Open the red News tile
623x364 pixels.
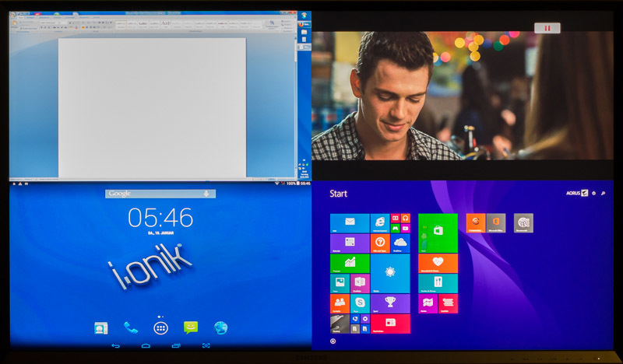pyautogui.click(x=390, y=324)
